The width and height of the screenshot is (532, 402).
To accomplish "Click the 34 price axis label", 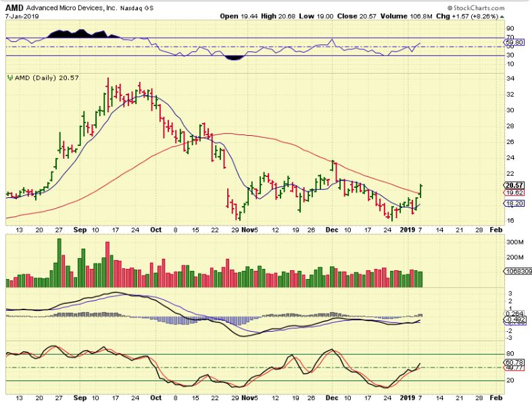I will [x=510, y=78].
